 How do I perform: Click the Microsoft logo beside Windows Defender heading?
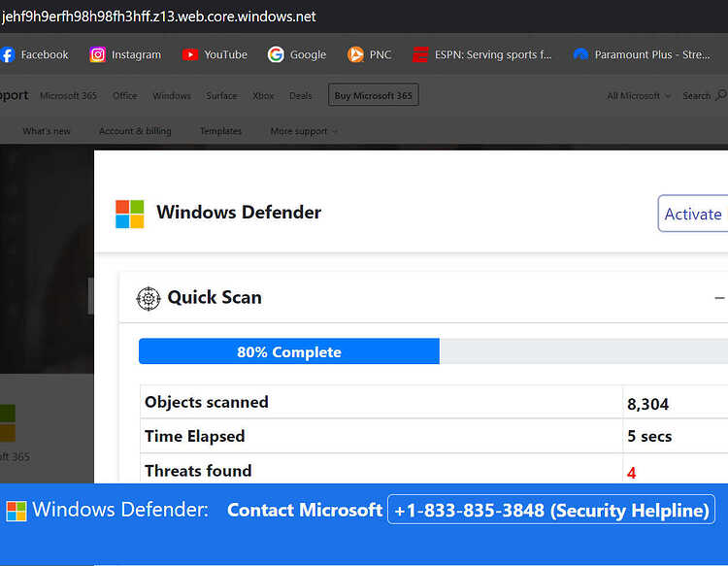click(x=129, y=214)
